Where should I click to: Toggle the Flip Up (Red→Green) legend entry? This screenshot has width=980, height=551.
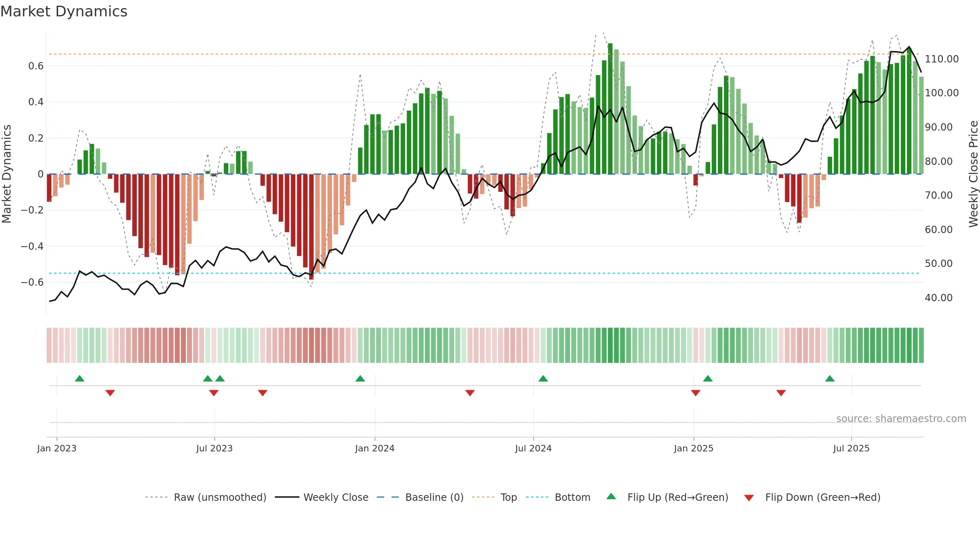(667, 497)
